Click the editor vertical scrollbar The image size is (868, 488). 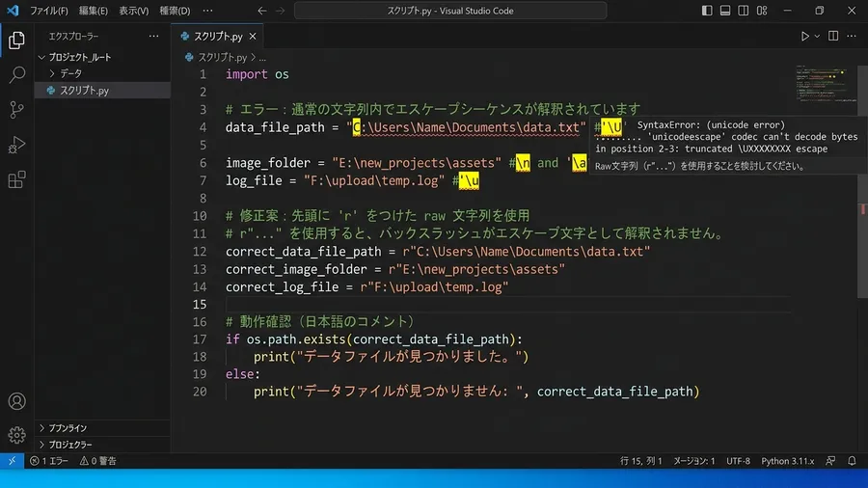point(862,182)
